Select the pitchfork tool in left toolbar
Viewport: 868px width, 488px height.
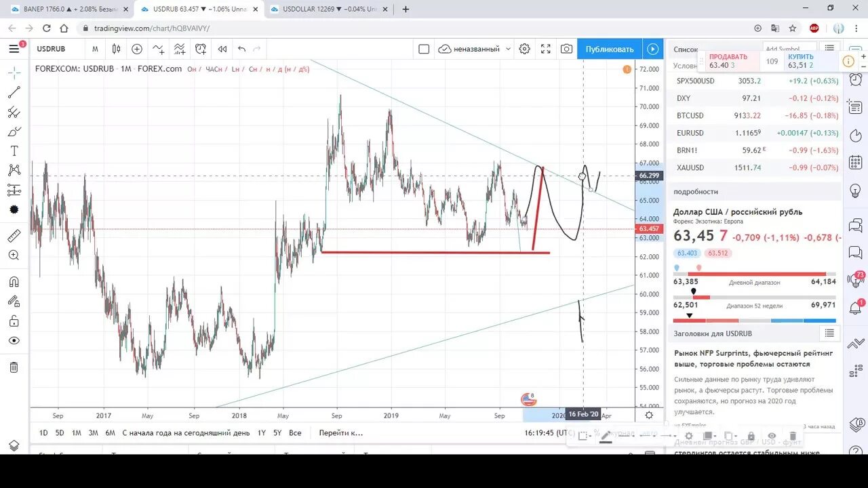[x=14, y=112]
